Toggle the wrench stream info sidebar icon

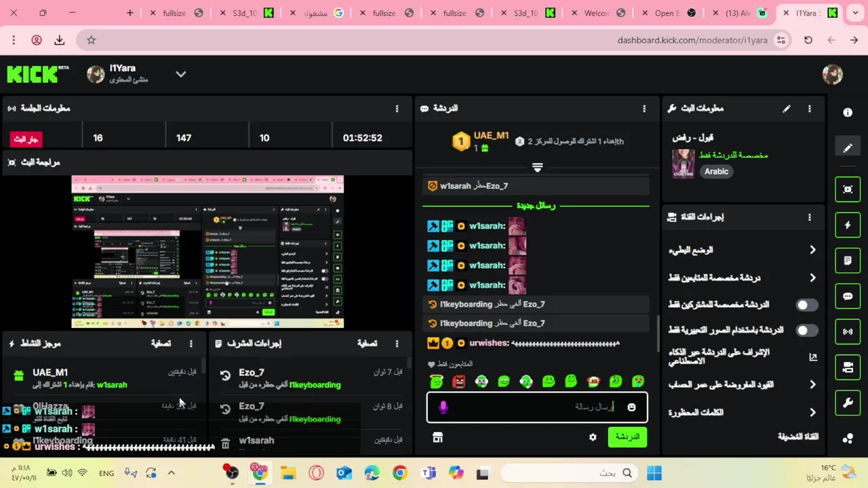pos(848,403)
